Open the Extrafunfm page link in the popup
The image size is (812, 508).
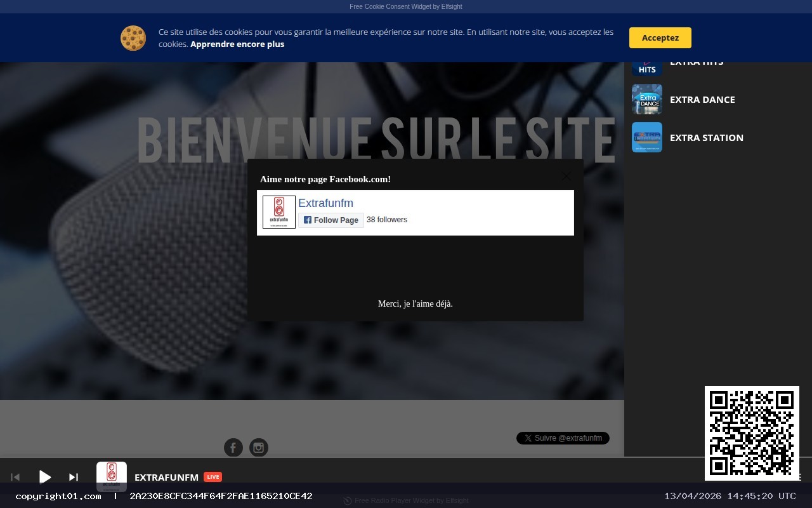click(325, 203)
